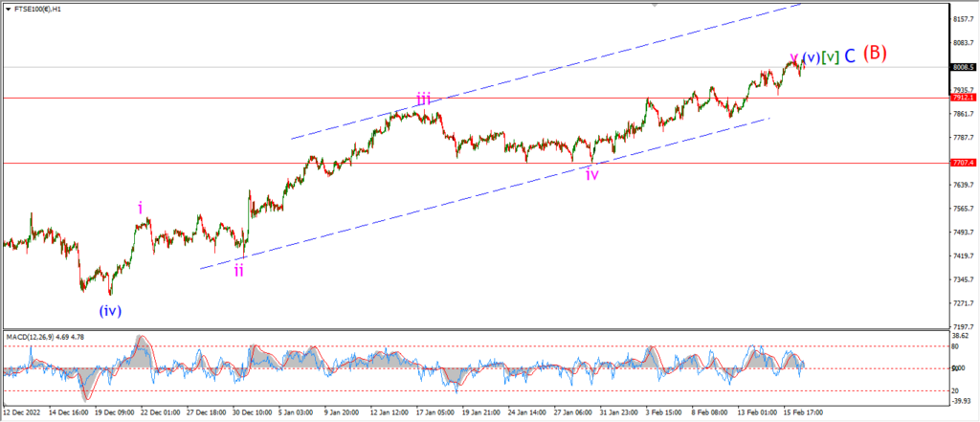Select the blue (iv) wave label
This screenshot has width=980, height=422.
pos(109,310)
